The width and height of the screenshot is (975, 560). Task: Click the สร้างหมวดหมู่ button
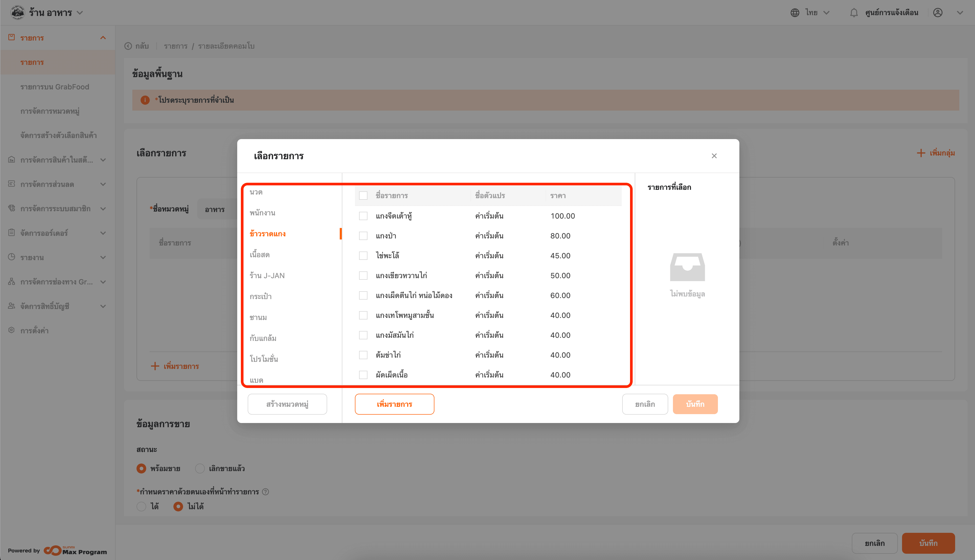coord(287,404)
